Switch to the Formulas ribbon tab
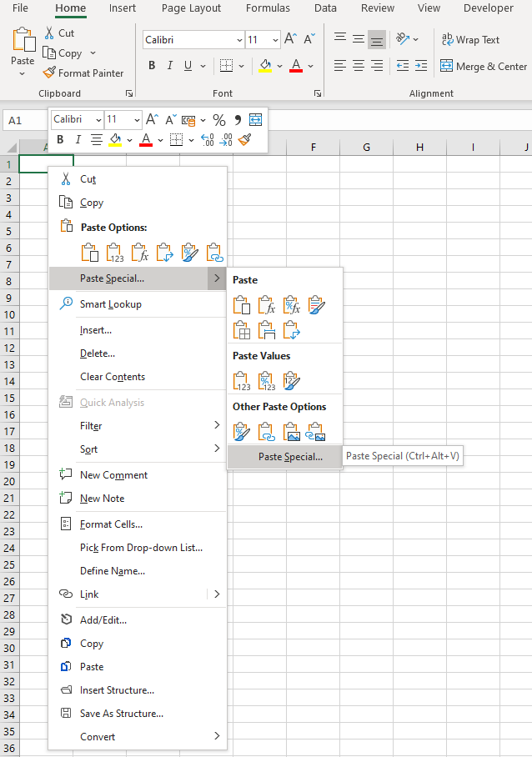The height and width of the screenshot is (757, 532). [x=268, y=8]
